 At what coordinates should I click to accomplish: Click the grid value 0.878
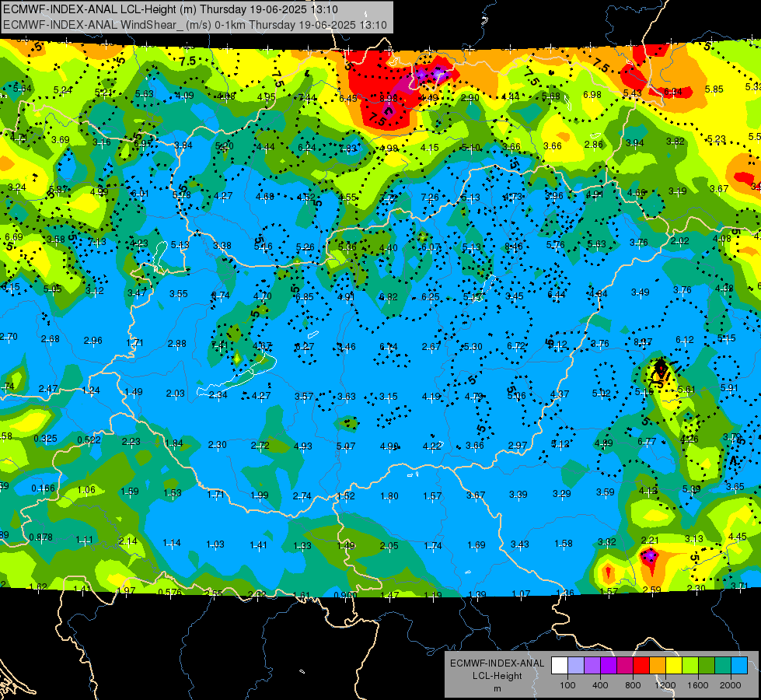point(40,537)
